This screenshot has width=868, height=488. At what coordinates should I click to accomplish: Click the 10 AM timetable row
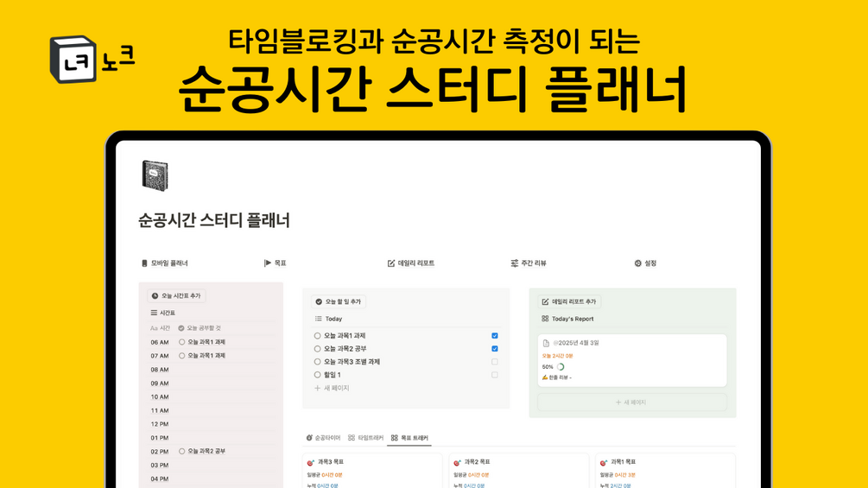(212, 396)
